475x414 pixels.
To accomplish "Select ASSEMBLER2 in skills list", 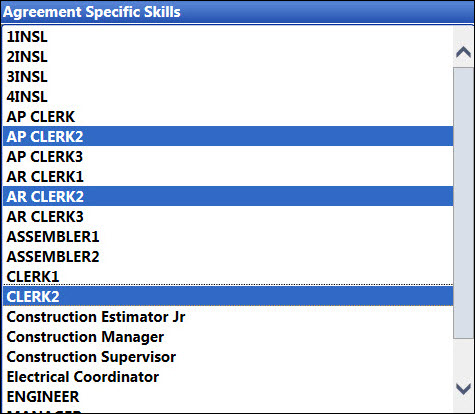I will click(x=228, y=256).
